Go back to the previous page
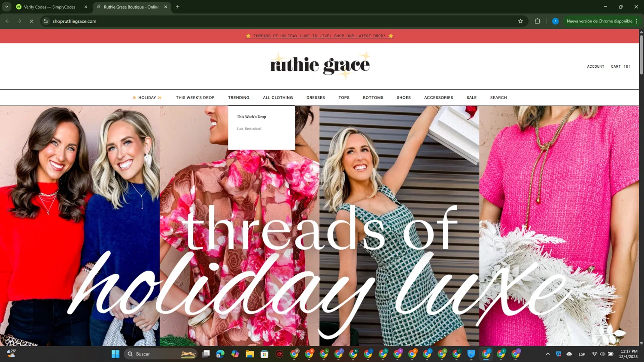The height and width of the screenshot is (362, 644). tap(7, 21)
